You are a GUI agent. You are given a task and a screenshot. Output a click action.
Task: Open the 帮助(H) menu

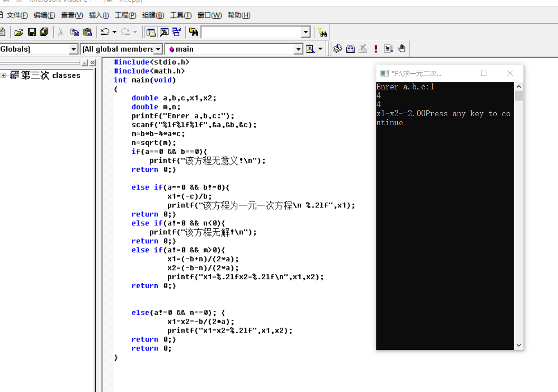point(239,15)
